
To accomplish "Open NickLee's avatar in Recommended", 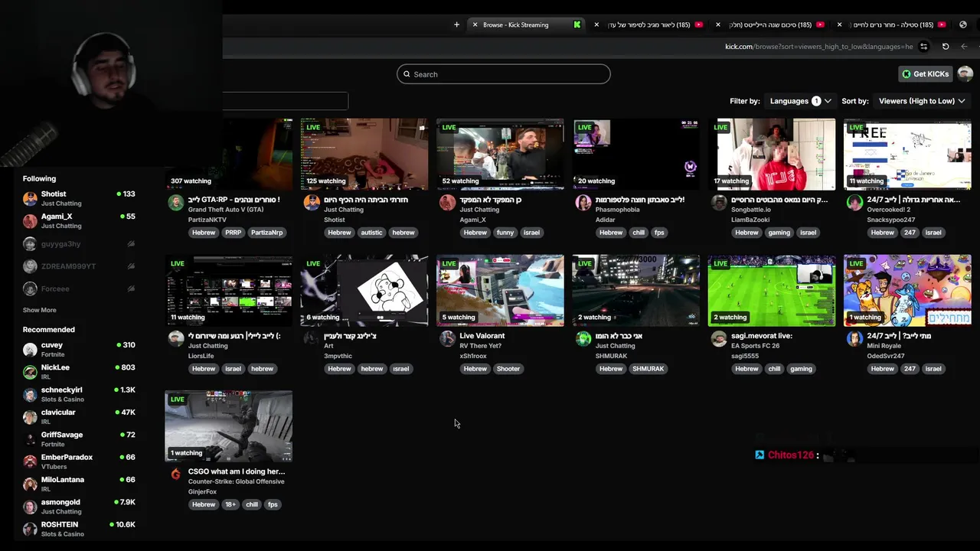I will (30, 372).
